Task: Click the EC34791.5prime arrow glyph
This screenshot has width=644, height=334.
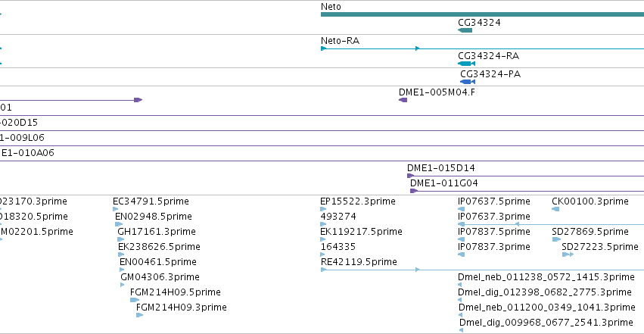Action: tap(116, 209)
